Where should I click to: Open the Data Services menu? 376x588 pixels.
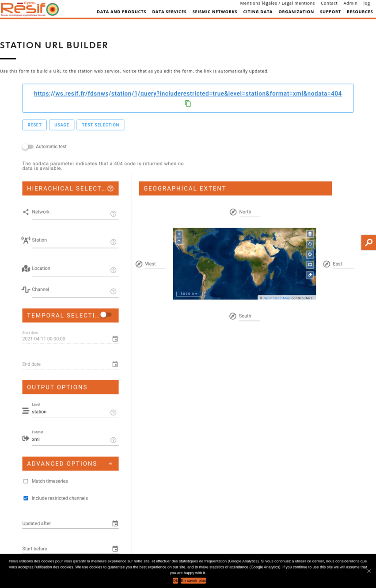pos(169,12)
